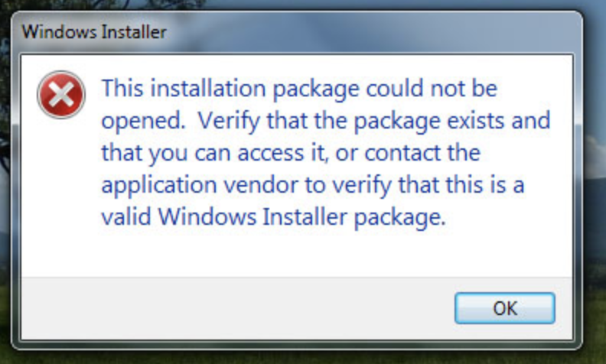The width and height of the screenshot is (606, 364).
Task: Click the line "that you can access it"
Action: (291, 154)
